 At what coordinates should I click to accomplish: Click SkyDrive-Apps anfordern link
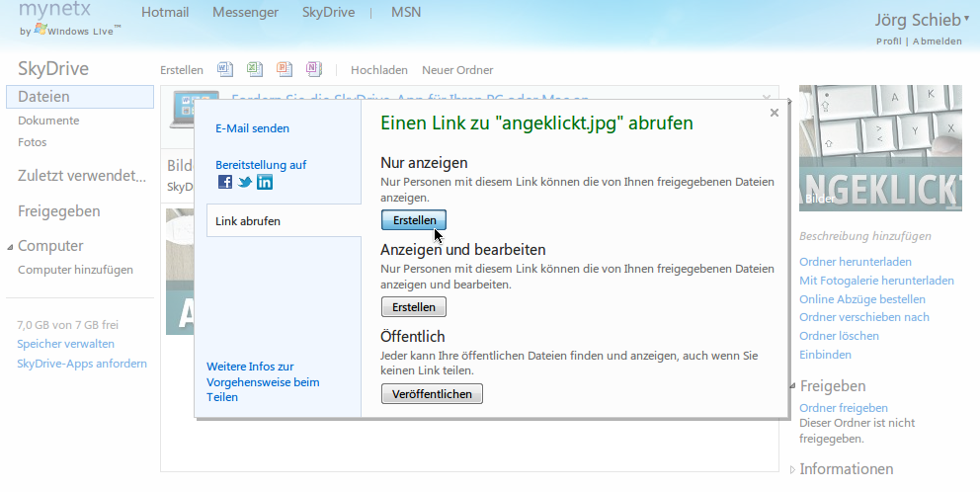pyautogui.click(x=82, y=364)
